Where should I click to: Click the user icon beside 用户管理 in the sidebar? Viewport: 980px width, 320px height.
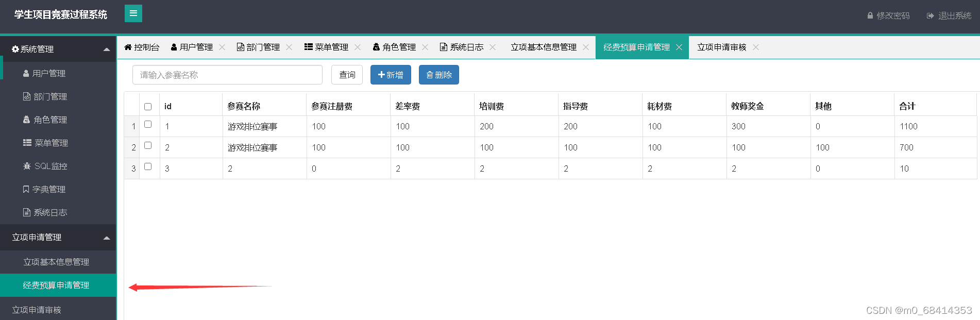26,74
